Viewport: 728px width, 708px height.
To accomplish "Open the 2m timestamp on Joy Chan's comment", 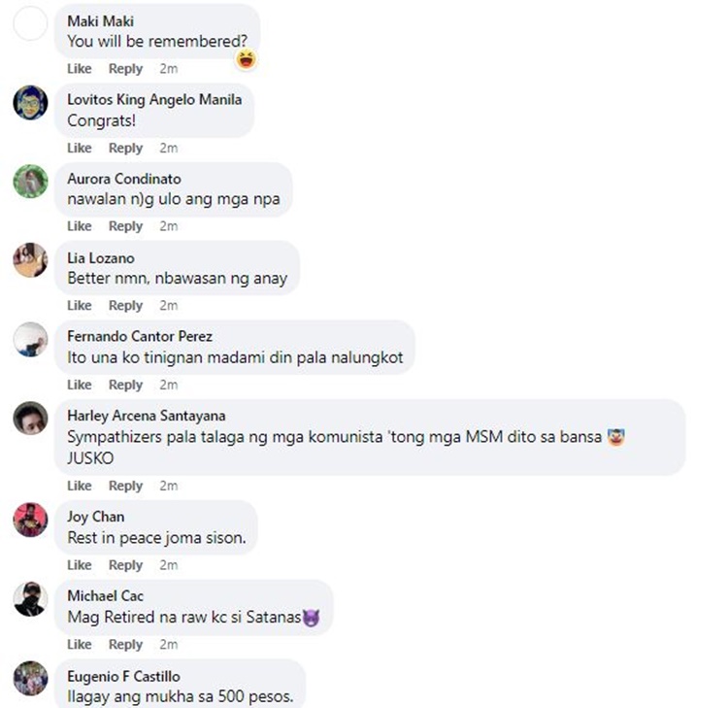I will tap(169, 565).
